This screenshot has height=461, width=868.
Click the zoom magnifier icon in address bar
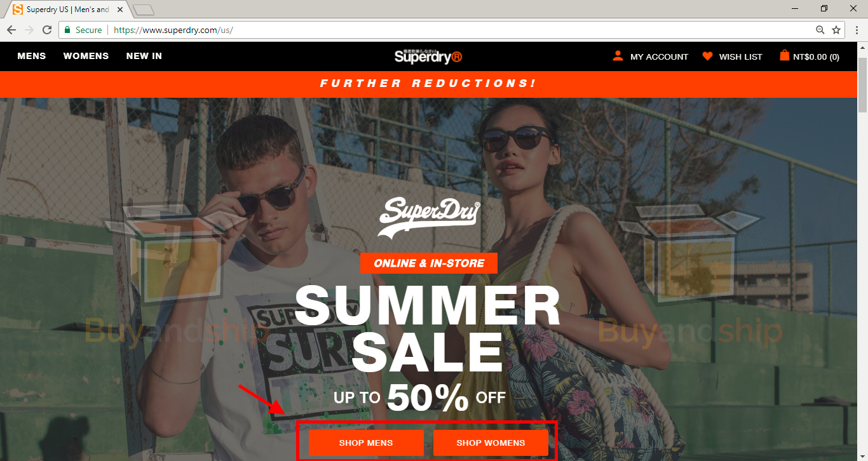point(820,30)
